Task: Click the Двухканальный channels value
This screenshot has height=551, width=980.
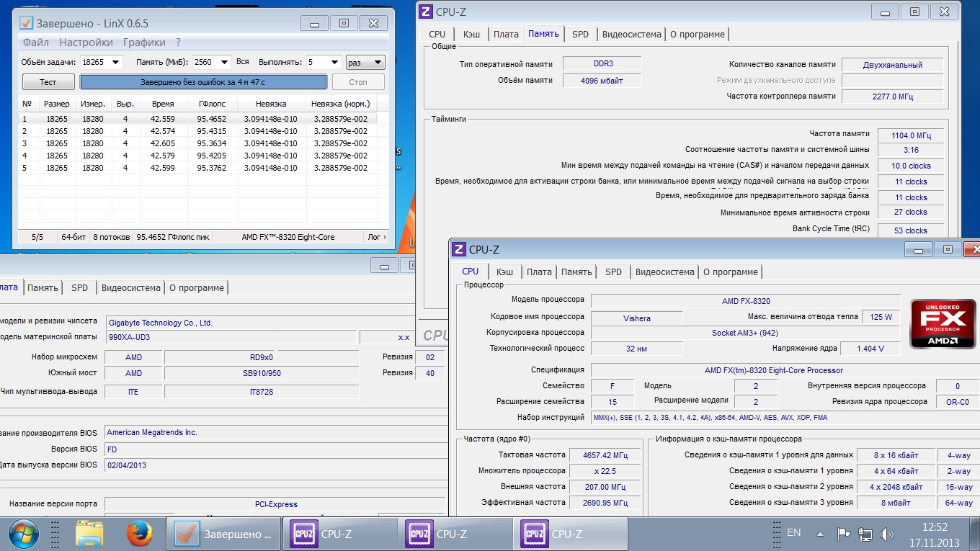Action: coord(892,65)
